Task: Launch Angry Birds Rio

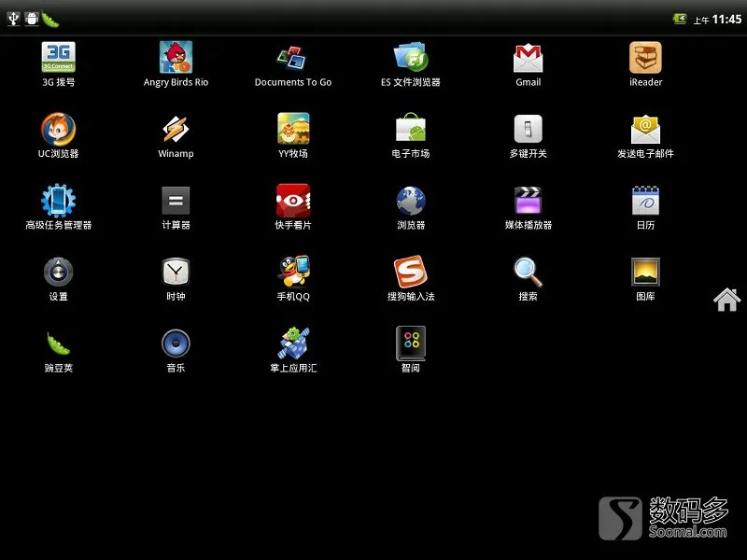Action: coord(176,64)
